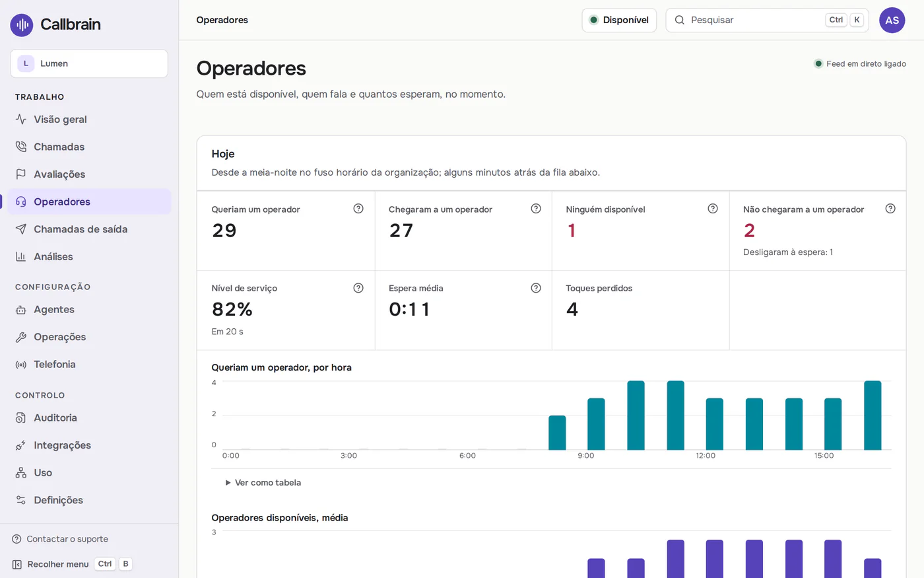This screenshot has height=578, width=924.
Task: Click the 82% service level value
Action: coord(232,309)
